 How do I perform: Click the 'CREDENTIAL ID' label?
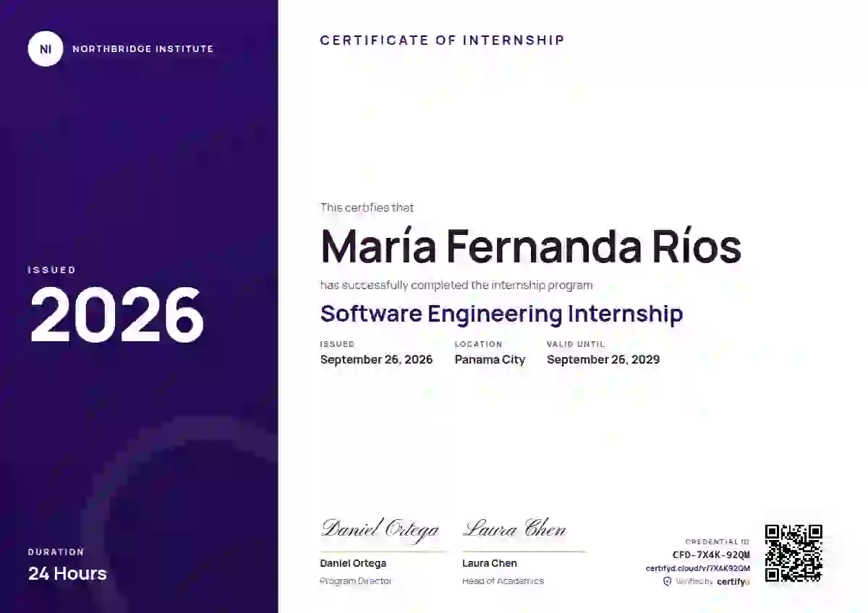point(718,541)
